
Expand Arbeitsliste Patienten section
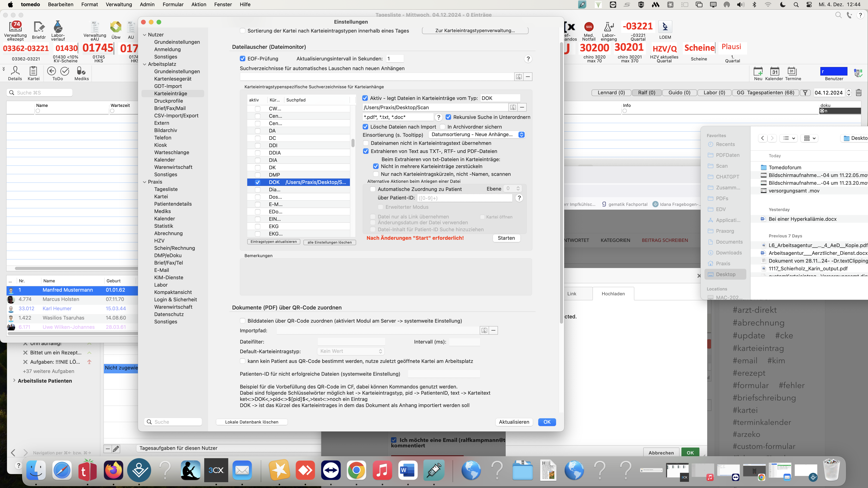tap(14, 380)
